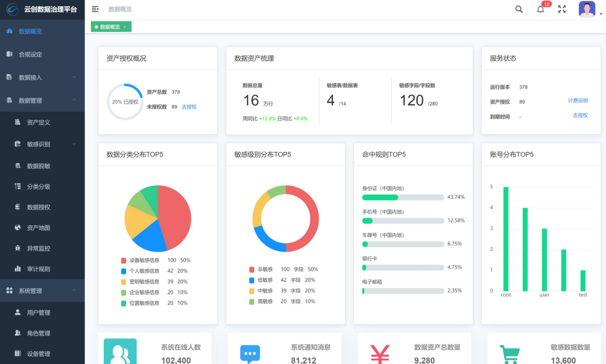Collapse the 数据管理 submenu chevron
606x364 pixels.
tap(74, 100)
